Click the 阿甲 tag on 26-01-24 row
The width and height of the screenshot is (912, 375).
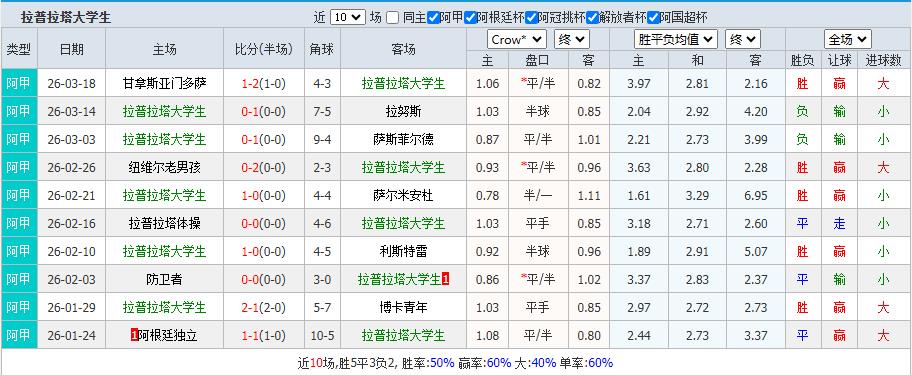(x=19, y=335)
